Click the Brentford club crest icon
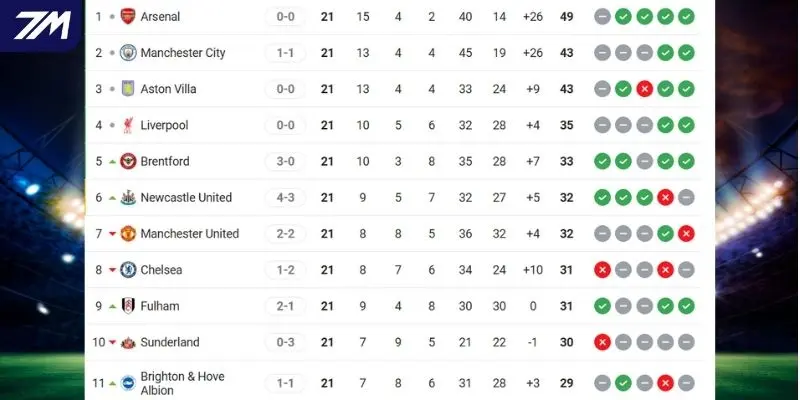 128,161
